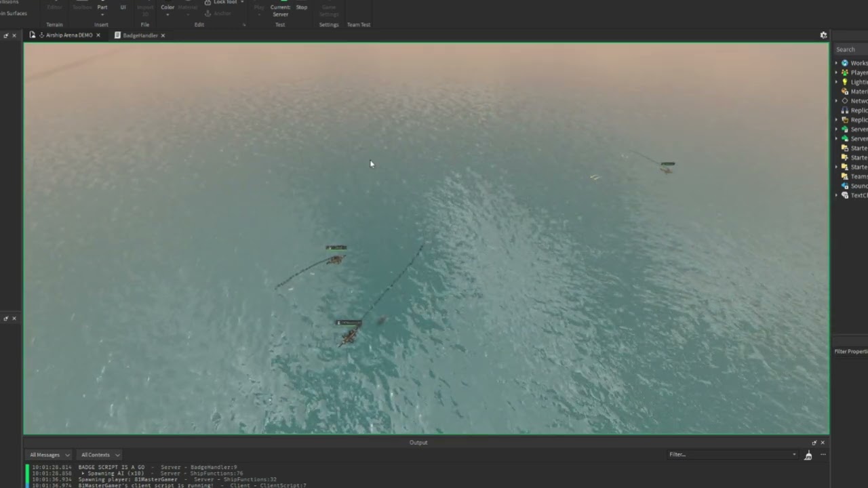Click the Workspace globe icon in Explorer

click(844, 63)
